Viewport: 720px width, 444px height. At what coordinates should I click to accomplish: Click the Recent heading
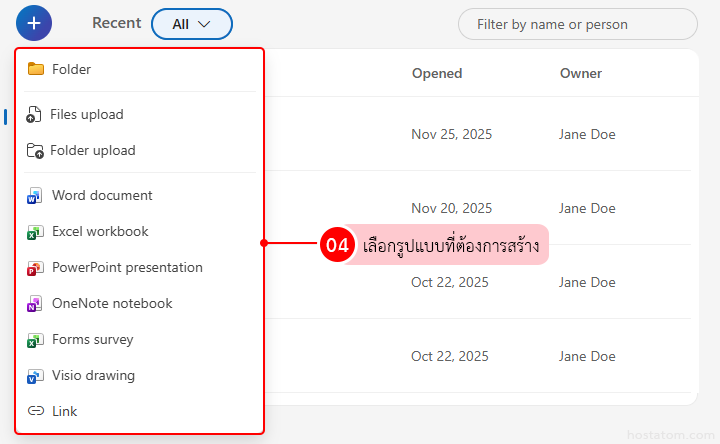[117, 23]
